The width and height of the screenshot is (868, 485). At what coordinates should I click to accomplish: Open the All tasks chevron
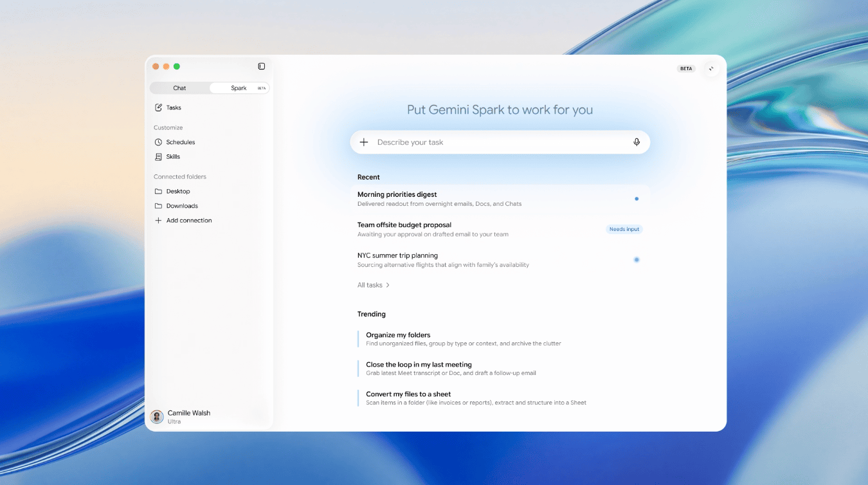click(x=388, y=285)
